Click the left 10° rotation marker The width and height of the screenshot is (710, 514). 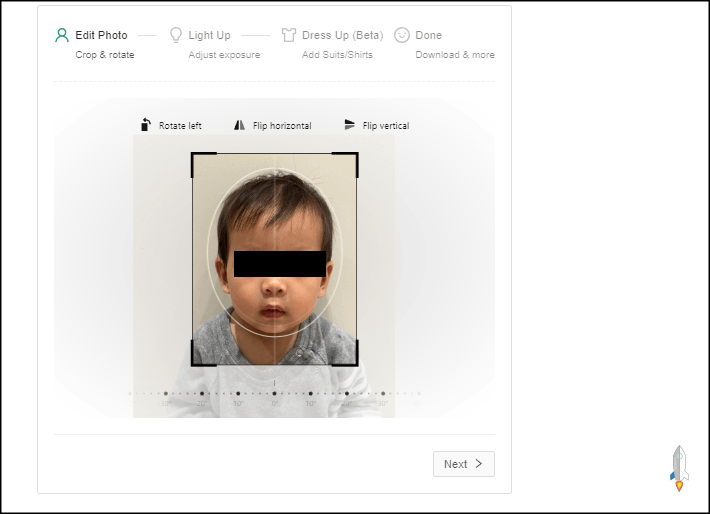click(x=238, y=394)
